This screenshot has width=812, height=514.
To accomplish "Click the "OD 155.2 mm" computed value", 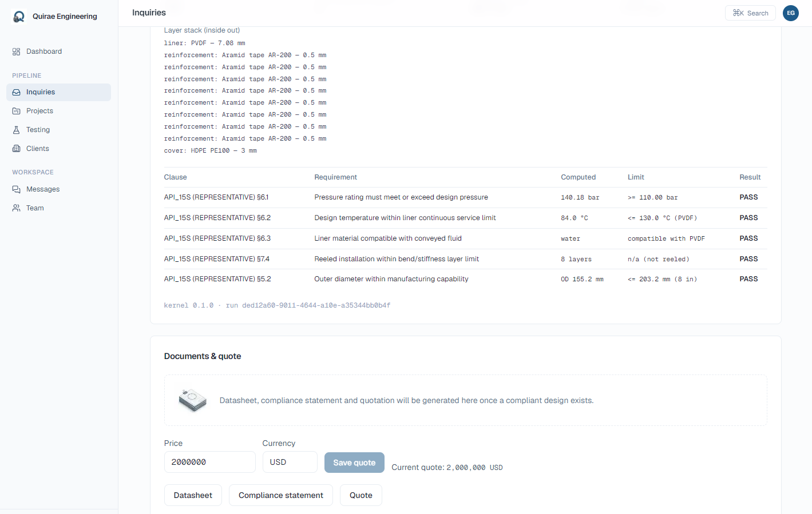I will pos(582,279).
